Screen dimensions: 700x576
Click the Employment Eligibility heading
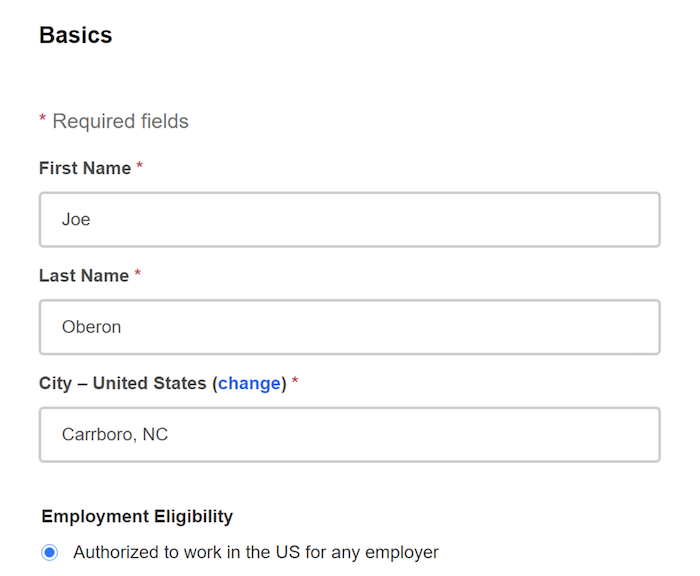click(x=137, y=516)
